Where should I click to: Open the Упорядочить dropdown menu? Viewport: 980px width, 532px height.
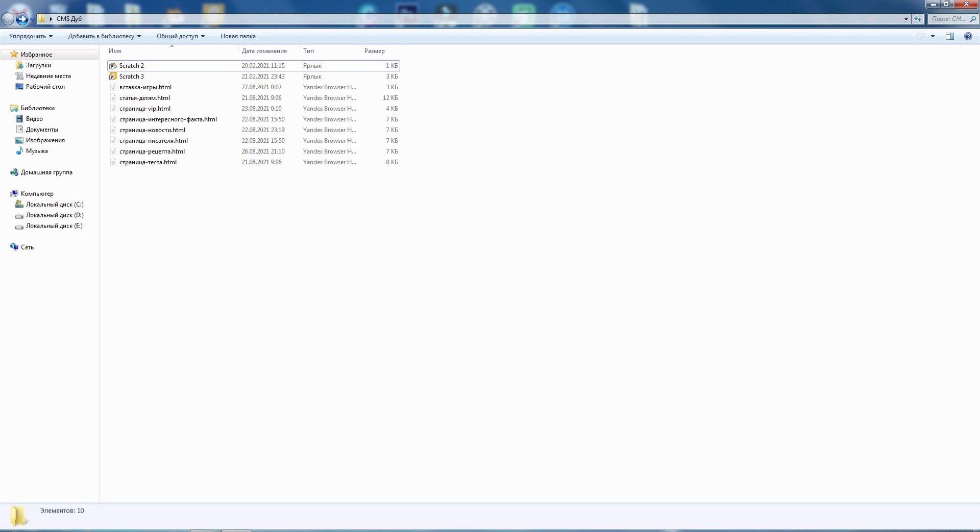[31, 36]
